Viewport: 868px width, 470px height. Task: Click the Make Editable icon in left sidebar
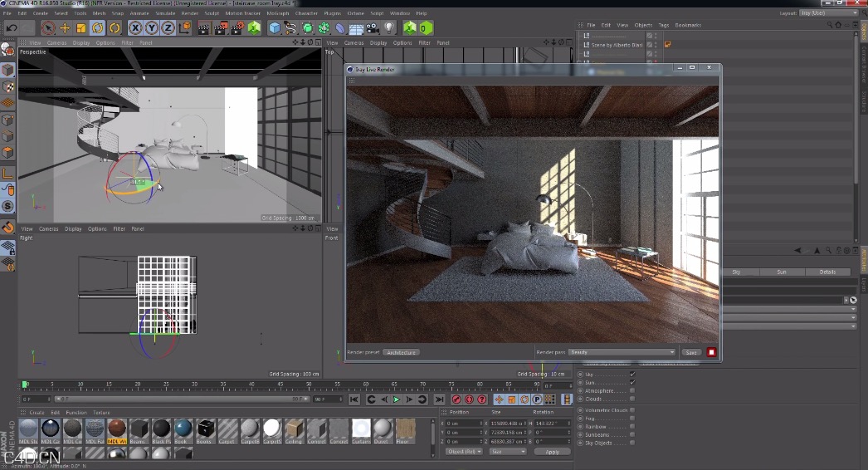coord(7,51)
